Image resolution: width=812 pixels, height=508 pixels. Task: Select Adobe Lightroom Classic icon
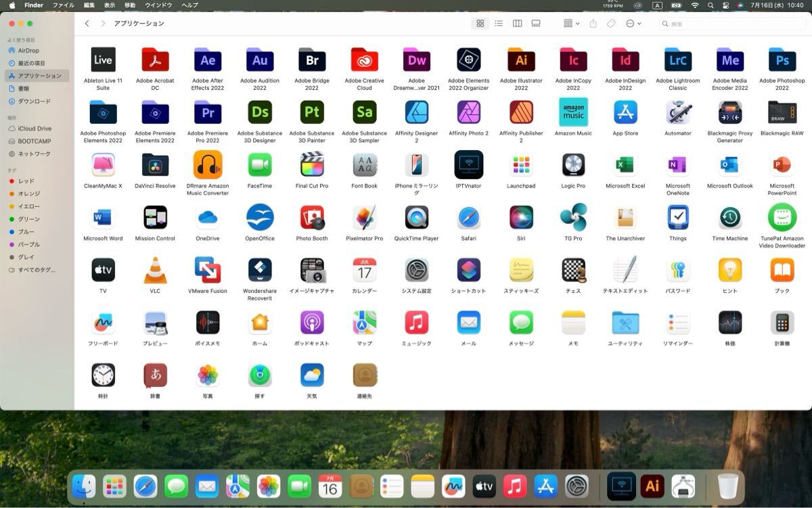[677, 60]
